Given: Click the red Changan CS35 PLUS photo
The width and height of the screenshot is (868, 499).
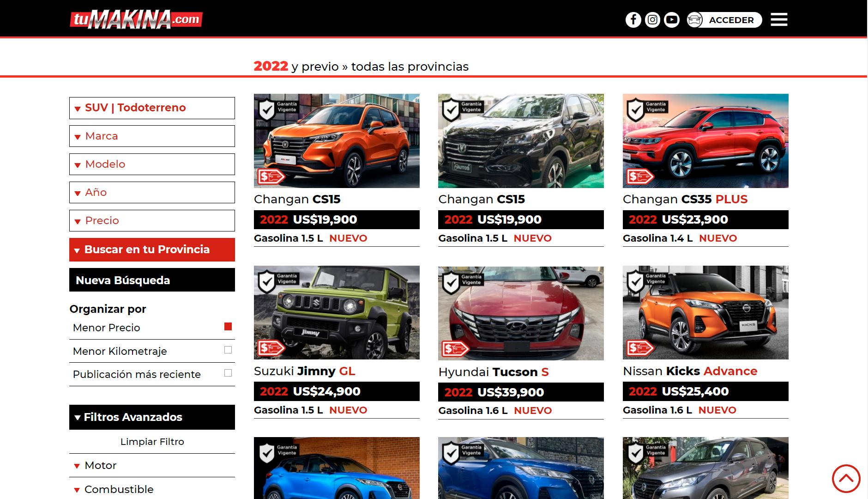Looking at the screenshot, I should click(x=705, y=141).
